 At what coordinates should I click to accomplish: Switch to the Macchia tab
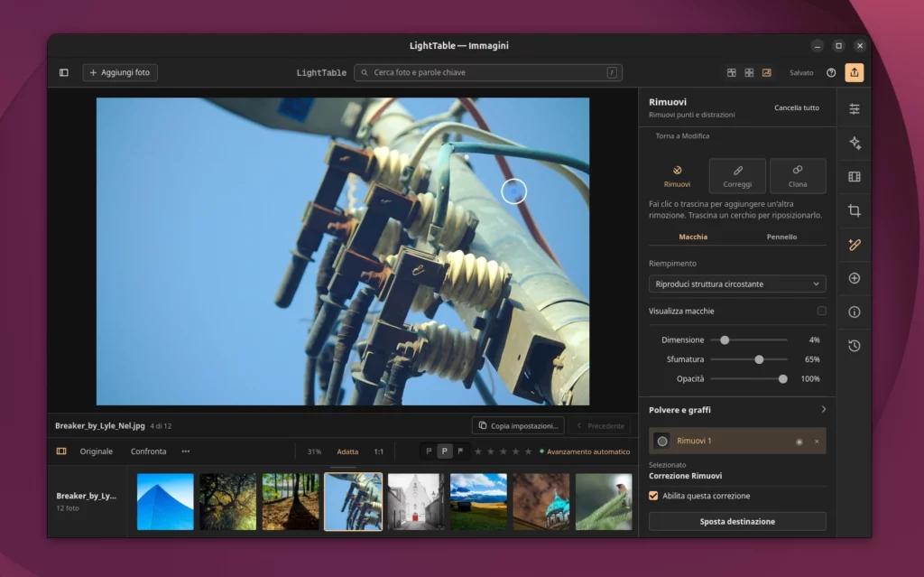[693, 237]
